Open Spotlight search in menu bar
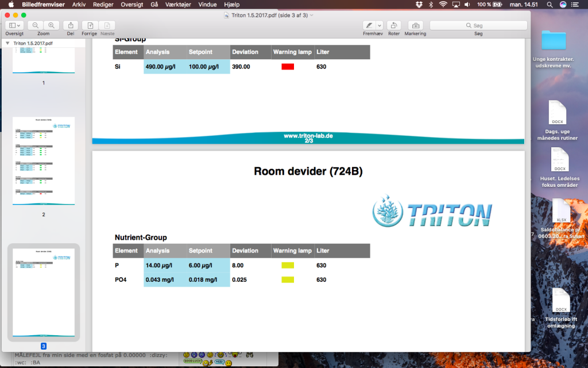Viewport: 588px width, 368px height. (x=550, y=5)
